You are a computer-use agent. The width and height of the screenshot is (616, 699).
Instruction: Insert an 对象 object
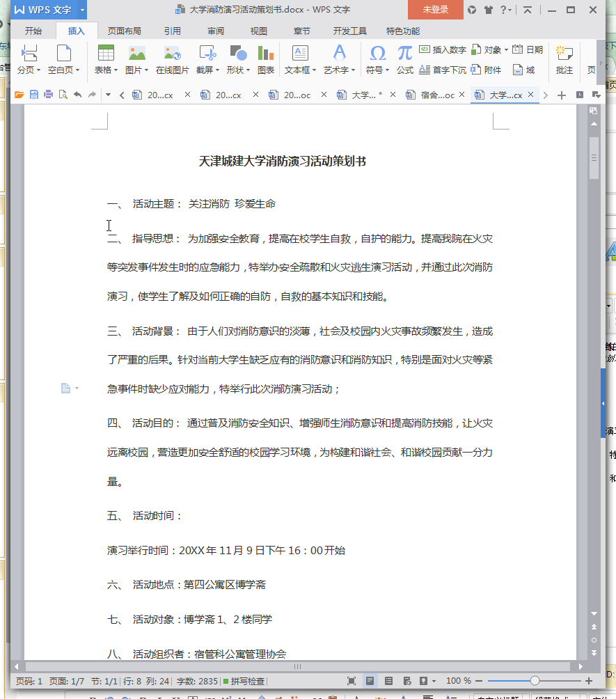pos(489,49)
